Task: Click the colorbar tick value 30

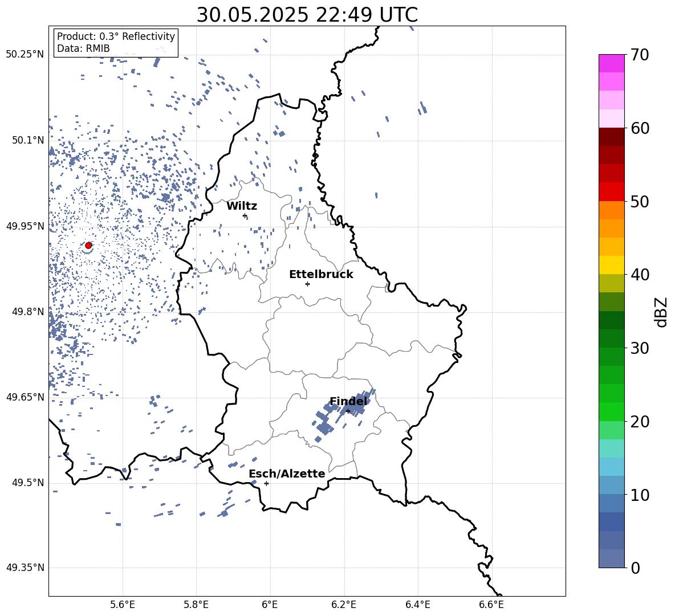Action: point(640,348)
